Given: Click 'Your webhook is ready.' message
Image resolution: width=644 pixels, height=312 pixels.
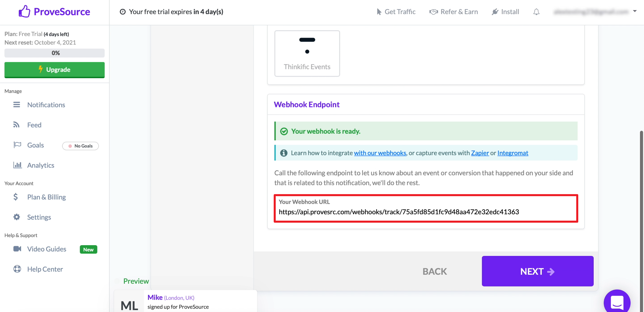Looking at the screenshot, I should tap(326, 131).
